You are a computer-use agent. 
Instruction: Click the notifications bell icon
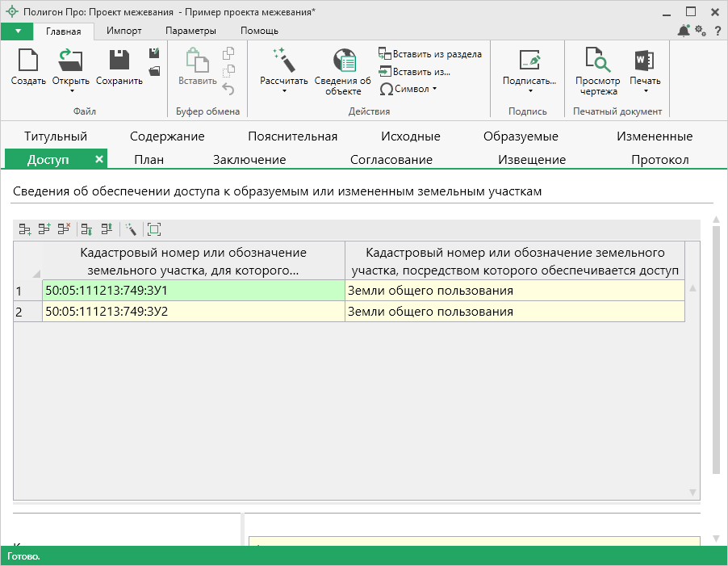click(x=684, y=31)
